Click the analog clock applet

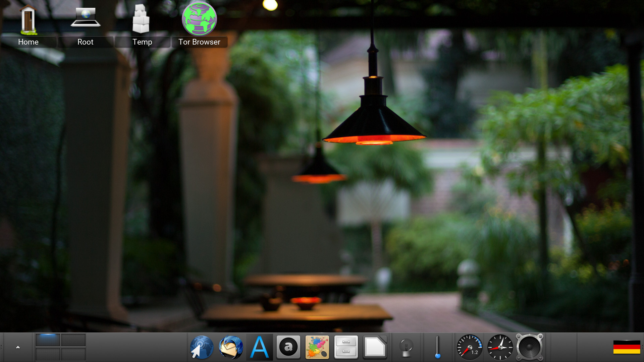tap(500, 347)
